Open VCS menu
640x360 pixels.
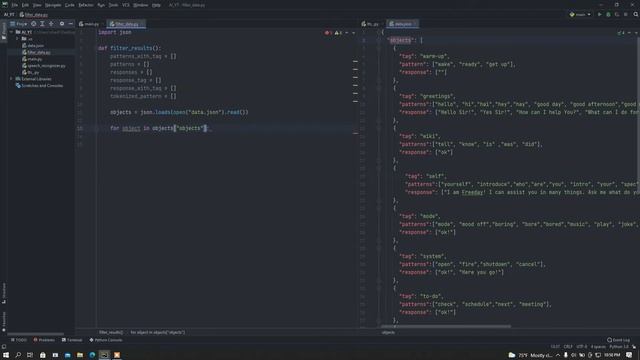(x=126, y=5)
